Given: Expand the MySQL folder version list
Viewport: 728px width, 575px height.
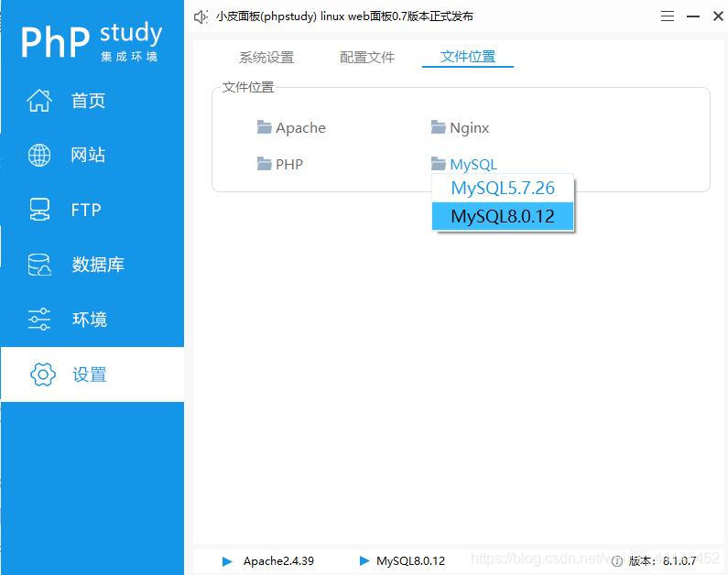Looking at the screenshot, I should [x=464, y=165].
